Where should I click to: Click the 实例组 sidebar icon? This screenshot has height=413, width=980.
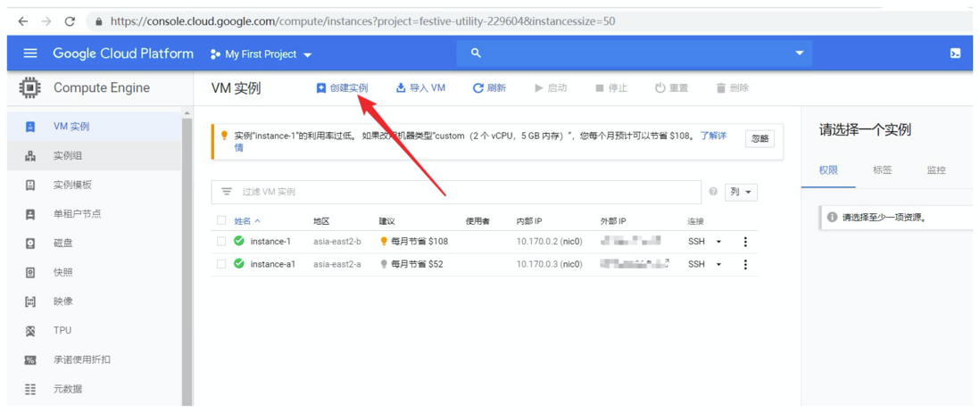(x=30, y=156)
